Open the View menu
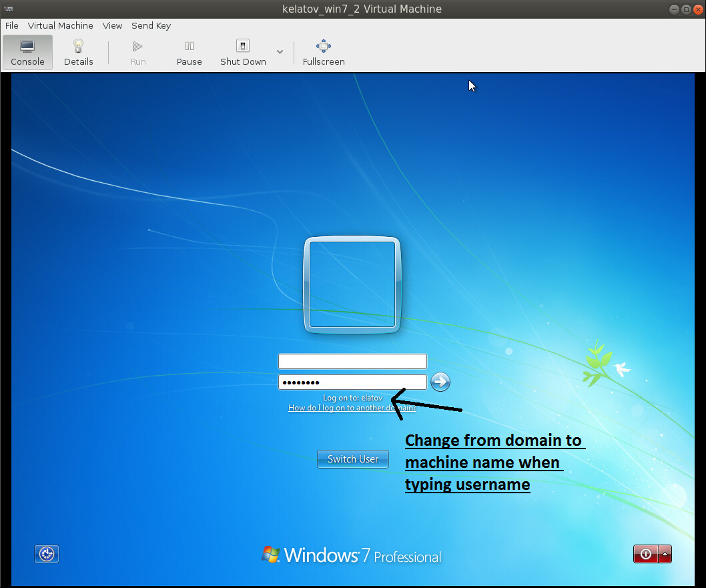Image resolution: width=706 pixels, height=588 pixels. click(x=112, y=25)
